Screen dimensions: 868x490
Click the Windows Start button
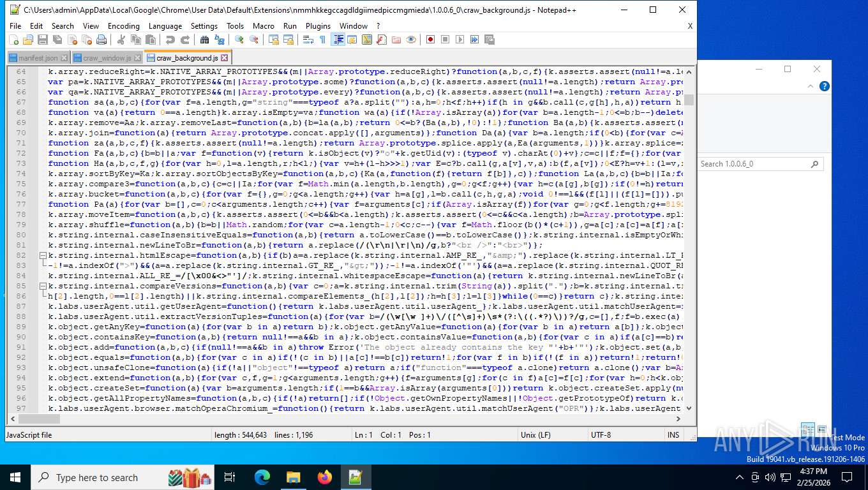pyautogui.click(x=15, y=477)
